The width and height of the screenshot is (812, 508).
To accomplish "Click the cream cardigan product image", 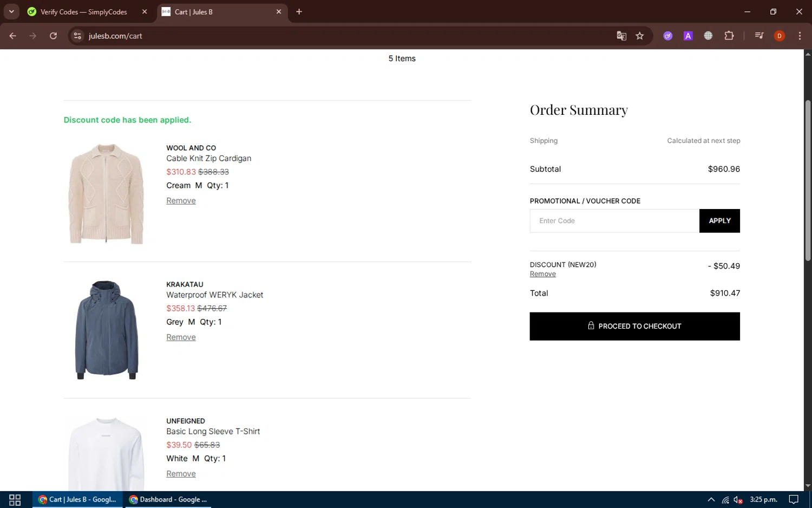I will coord(106,194).
